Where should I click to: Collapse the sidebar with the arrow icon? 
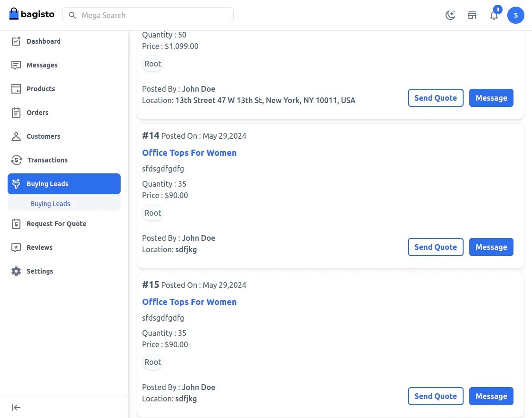pos(16,408)
